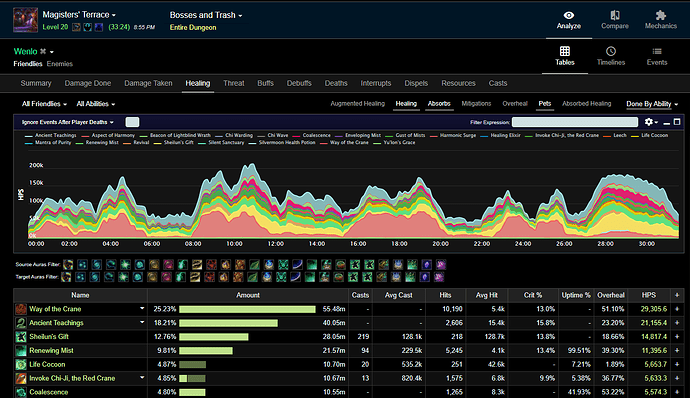Switch to the Summary tab
Screen dimensions: 690x398
click(36, 83)
